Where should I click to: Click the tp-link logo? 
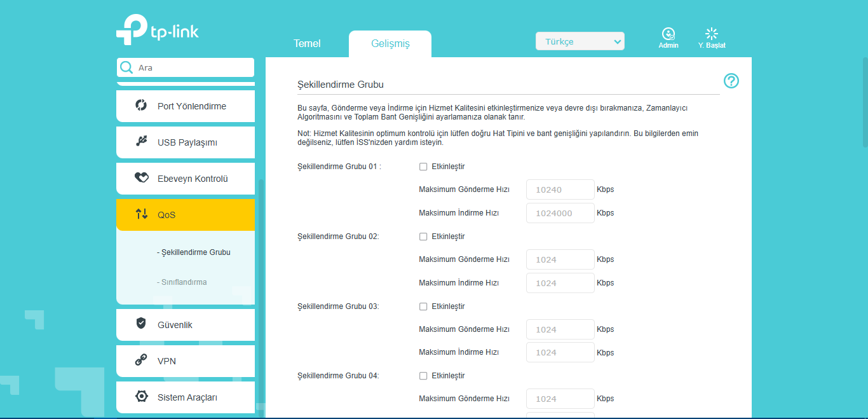coord(158,29)
